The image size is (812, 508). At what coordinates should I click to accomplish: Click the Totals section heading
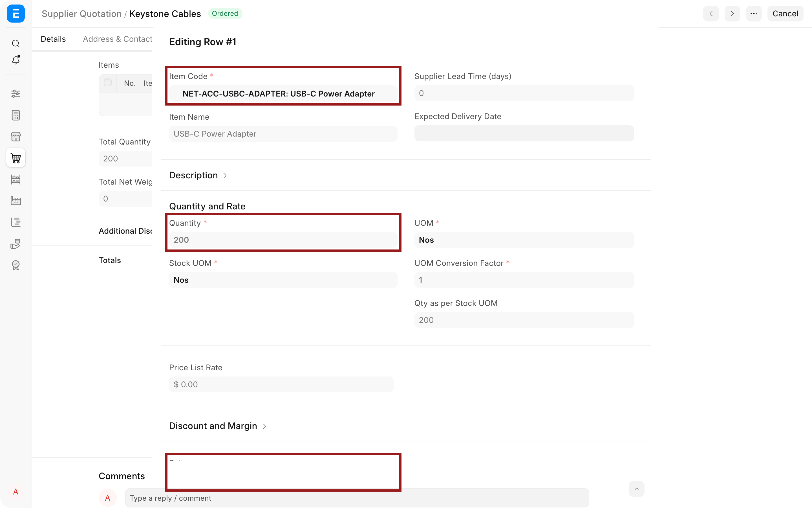click(x=110, y=260)
